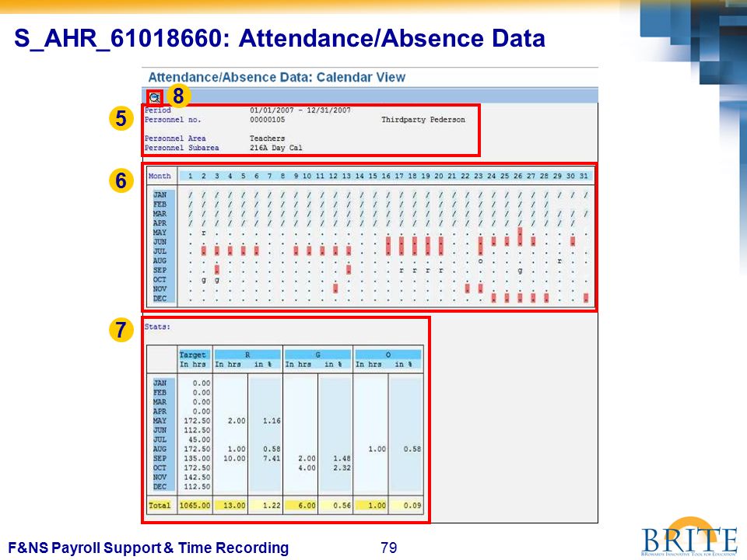Image resolution: width=747 pixels, height=560 pixels.
Task: Click total G hours 6.00
Action: 307,506
